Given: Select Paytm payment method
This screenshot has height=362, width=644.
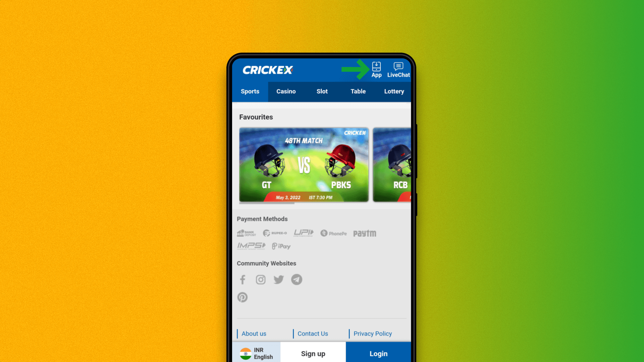Looking at the screenshot, I should point(365,233).
